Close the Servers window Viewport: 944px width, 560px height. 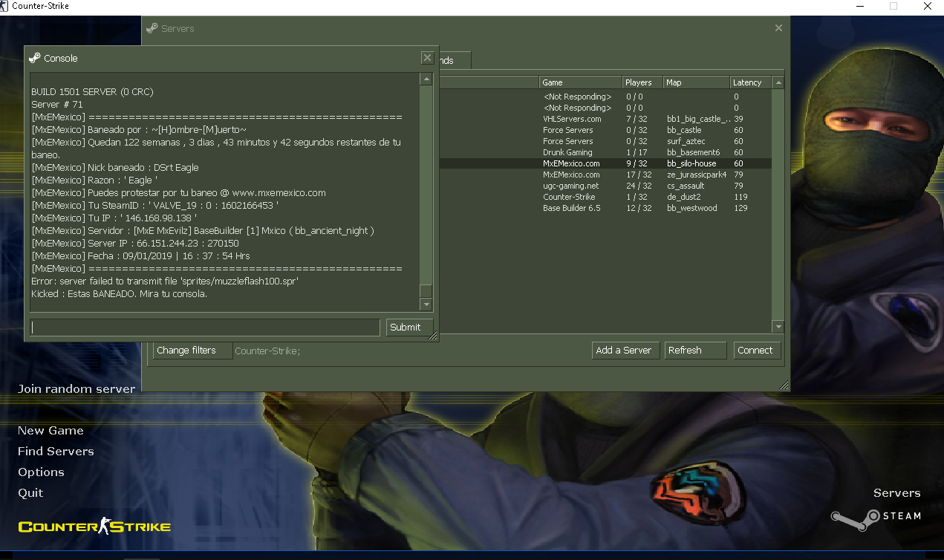point(778,28)
